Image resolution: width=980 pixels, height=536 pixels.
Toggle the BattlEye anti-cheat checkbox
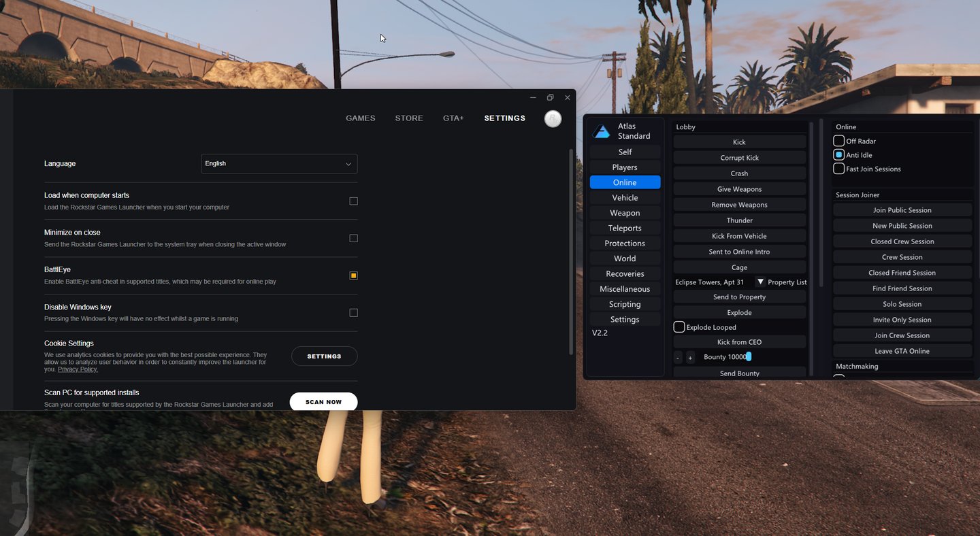[x=353, y=275]
